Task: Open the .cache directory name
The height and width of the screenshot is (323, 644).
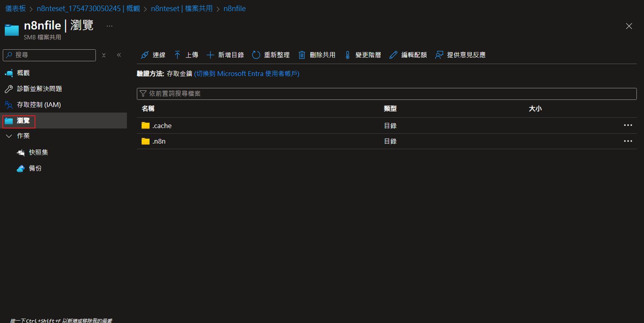Action: click(162, 126)
